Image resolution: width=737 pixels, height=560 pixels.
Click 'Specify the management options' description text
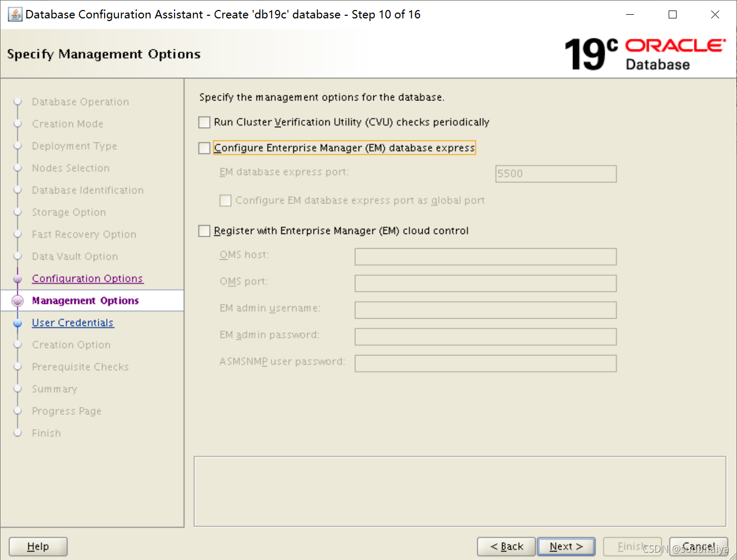tap(322, 97)
